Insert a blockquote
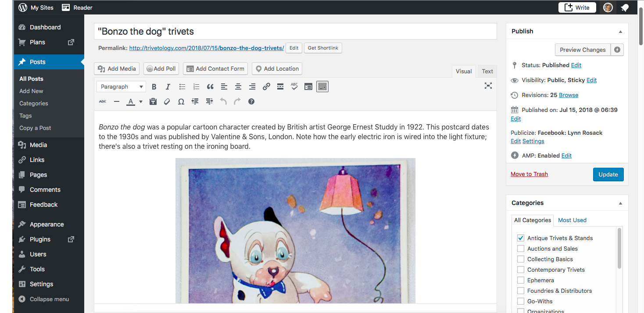The height and width of the screenshot is (313, 644). pyautogui.click(x=210, y=87)
